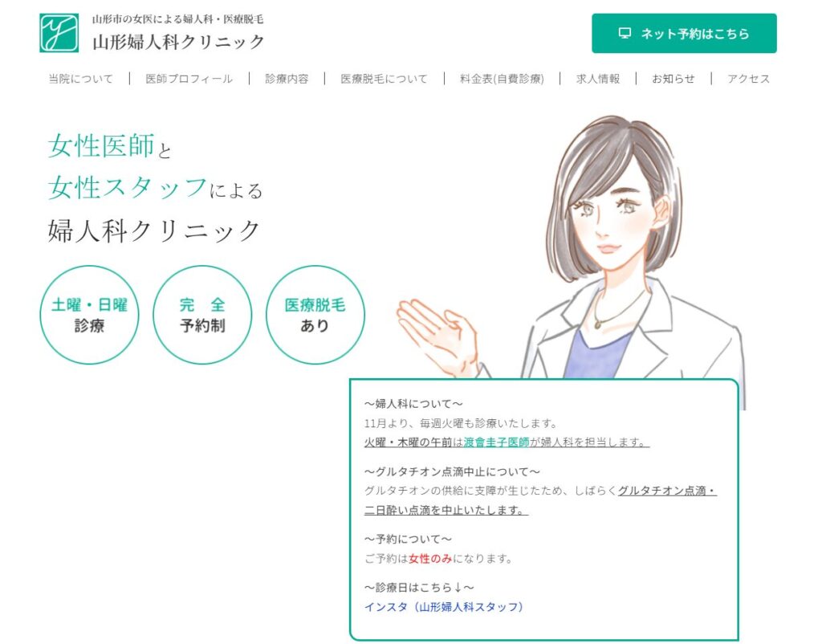Image resolution: width=822 pixels, height=644 pixels.
Task: Go to 医師プロフィール in the navigation
Action: click(x=189, y=79)
